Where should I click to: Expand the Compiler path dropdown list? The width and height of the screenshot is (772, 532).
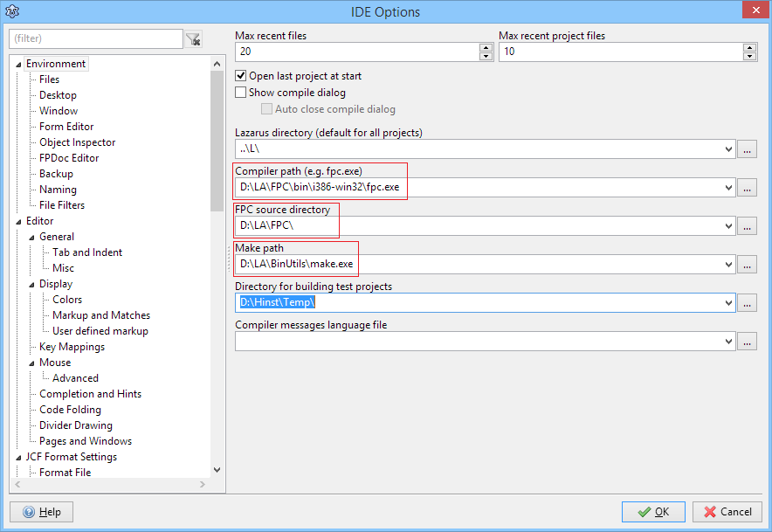click(729, 188)
